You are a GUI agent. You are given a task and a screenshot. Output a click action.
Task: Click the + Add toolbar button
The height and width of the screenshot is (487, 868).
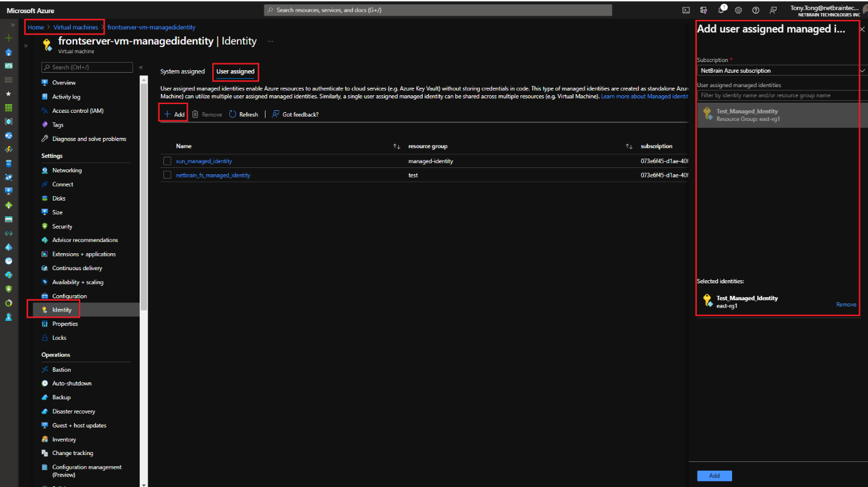(x=174, y=115)
